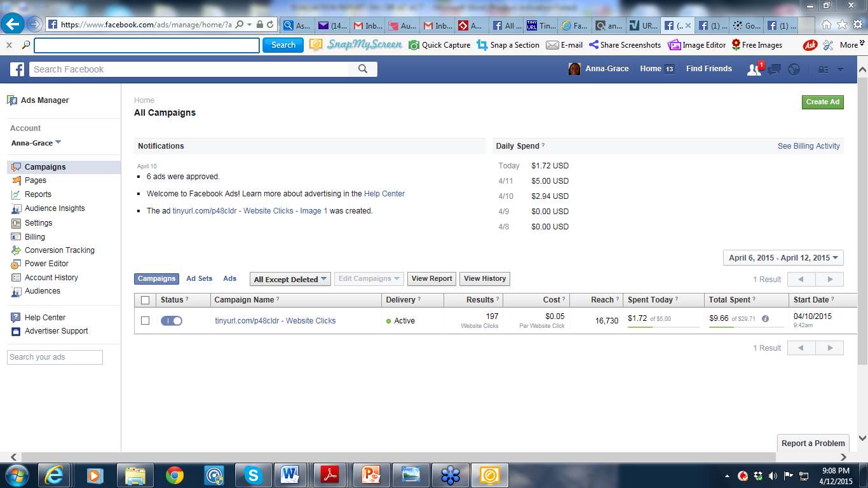Open Power Editor in the sidebar
This screenshot has width=868, height=488.
pyautogui.click(x=46, y=264)
